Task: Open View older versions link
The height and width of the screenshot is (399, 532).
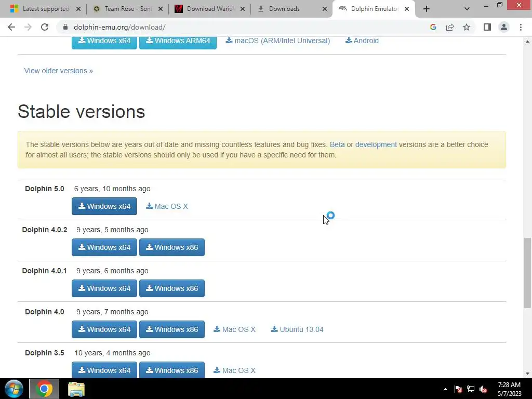Action: pos(58,71)
